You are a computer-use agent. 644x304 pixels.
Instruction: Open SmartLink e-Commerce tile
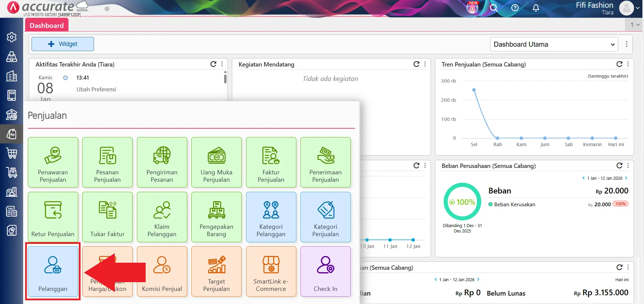[271, 271]
